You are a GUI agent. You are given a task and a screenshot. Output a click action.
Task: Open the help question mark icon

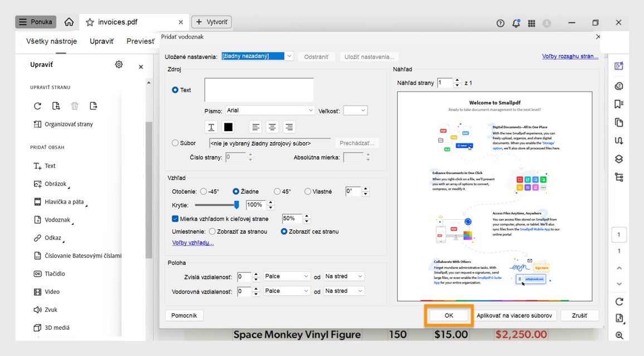pyautogui.click(x=500, y=23)
